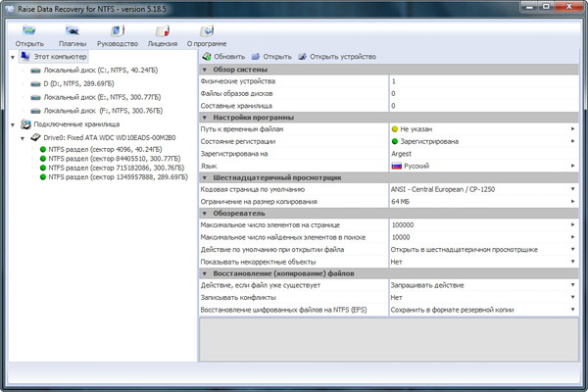
Task: Click drive icon of Локальный диск F:
Action: 35,111
